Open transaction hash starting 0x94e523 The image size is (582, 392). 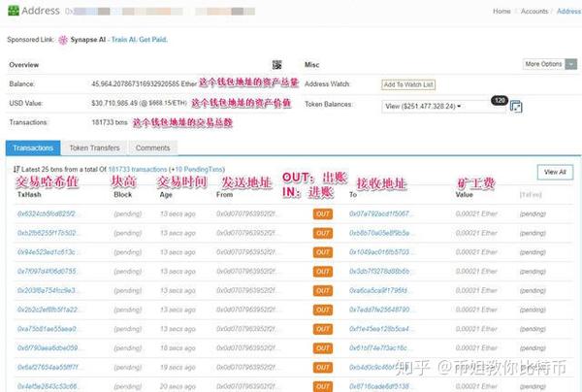(x=47, y=252)
